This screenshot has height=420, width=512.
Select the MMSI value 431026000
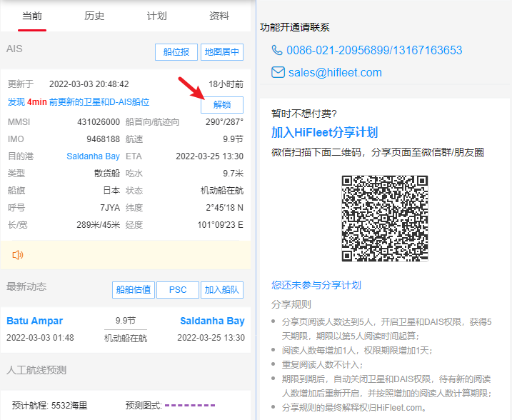tap(99, 122)
